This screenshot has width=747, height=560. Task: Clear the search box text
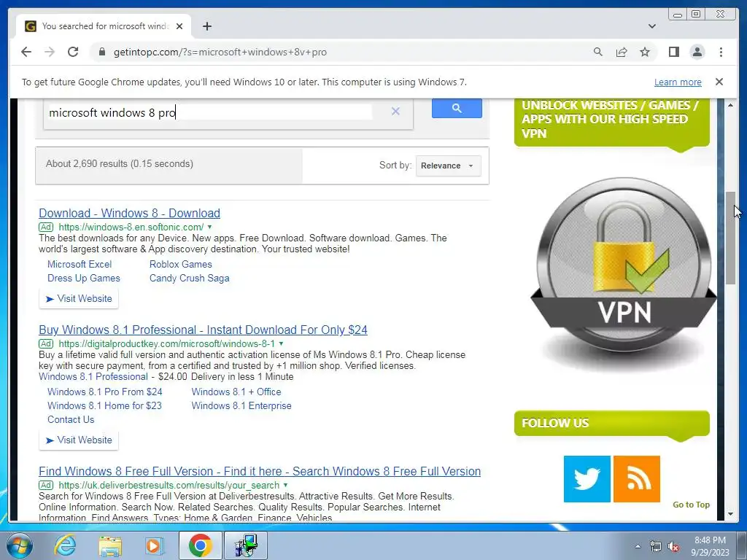[395, 112]
